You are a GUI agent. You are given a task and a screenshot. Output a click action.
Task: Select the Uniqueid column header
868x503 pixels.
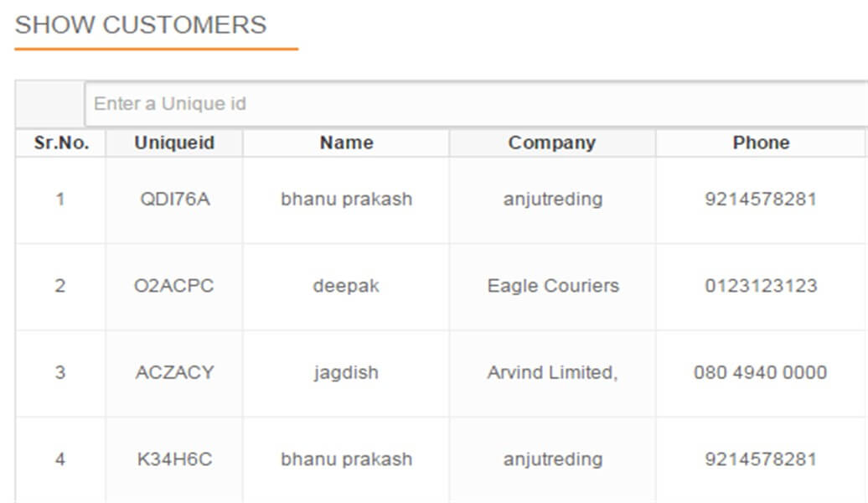point(173,143)
